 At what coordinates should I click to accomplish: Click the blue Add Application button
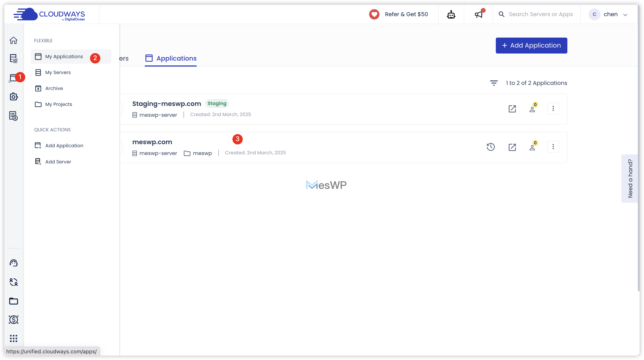[531, 46]
